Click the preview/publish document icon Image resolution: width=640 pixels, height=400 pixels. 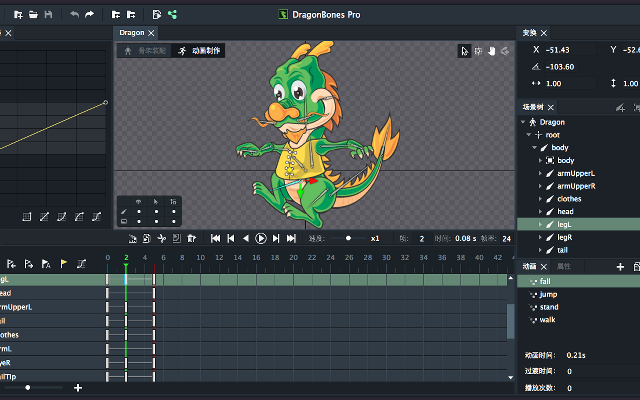point(157,15)
